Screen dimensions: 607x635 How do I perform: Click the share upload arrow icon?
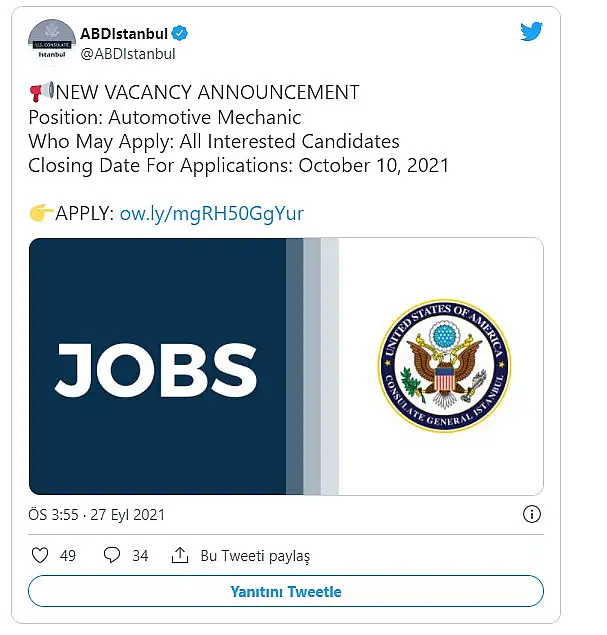pyautogui.click(x=180, y=555)
